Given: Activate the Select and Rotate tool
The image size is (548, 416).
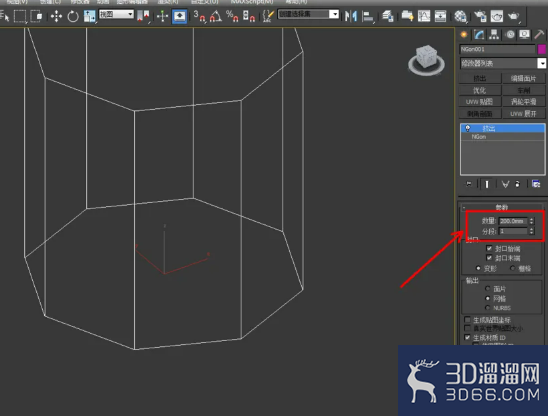Looking at the screenshot, I should tap(73, 16).
